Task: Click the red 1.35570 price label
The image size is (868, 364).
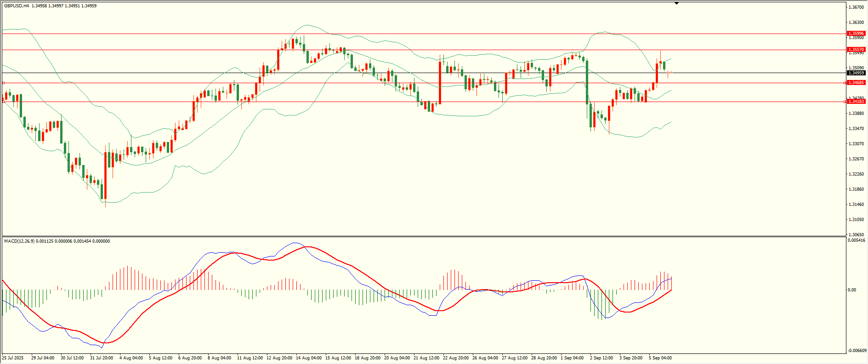Action: tap(856, 50)
